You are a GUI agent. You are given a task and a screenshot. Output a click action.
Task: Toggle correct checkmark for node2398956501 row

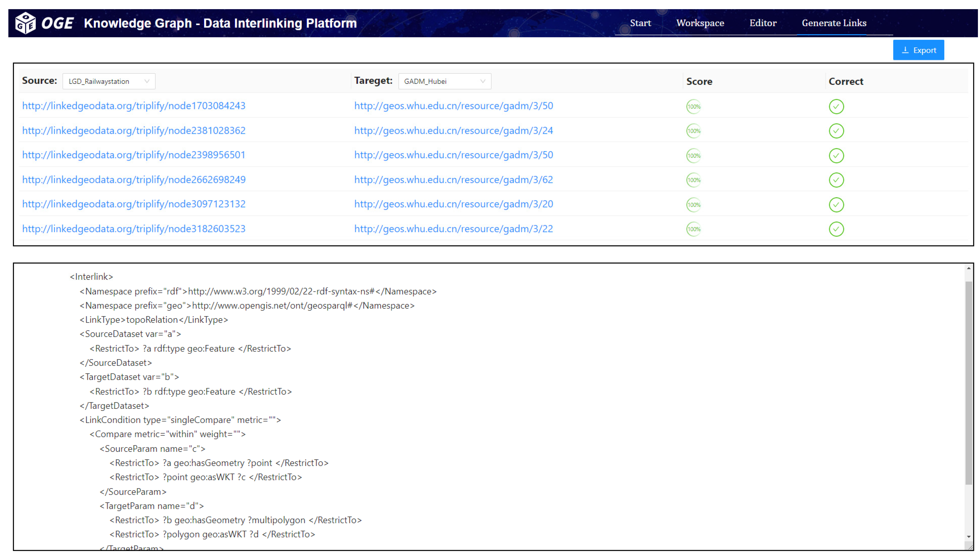836,156
